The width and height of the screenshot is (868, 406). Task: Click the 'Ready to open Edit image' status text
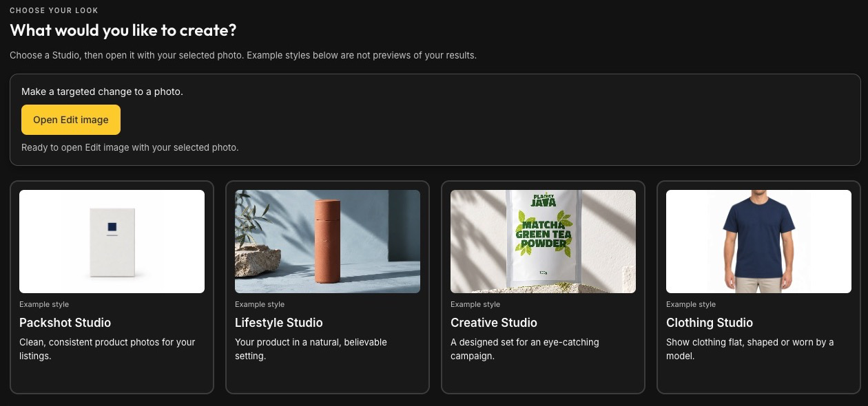[x=130, y=147]
